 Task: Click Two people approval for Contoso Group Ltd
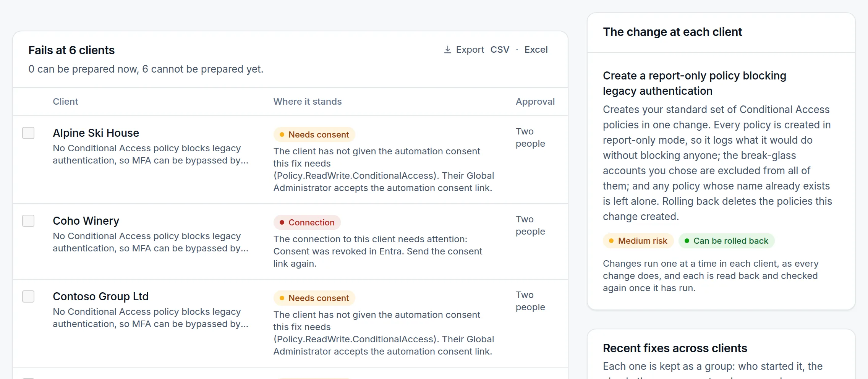click(530, 301)
